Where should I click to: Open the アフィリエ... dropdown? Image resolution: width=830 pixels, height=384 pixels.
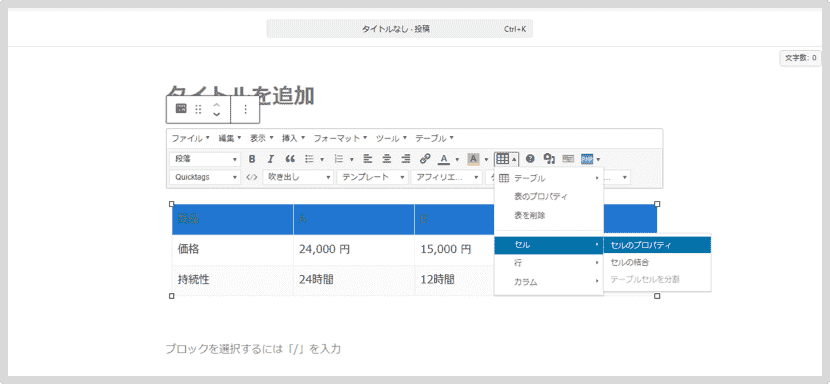(447, 177)
